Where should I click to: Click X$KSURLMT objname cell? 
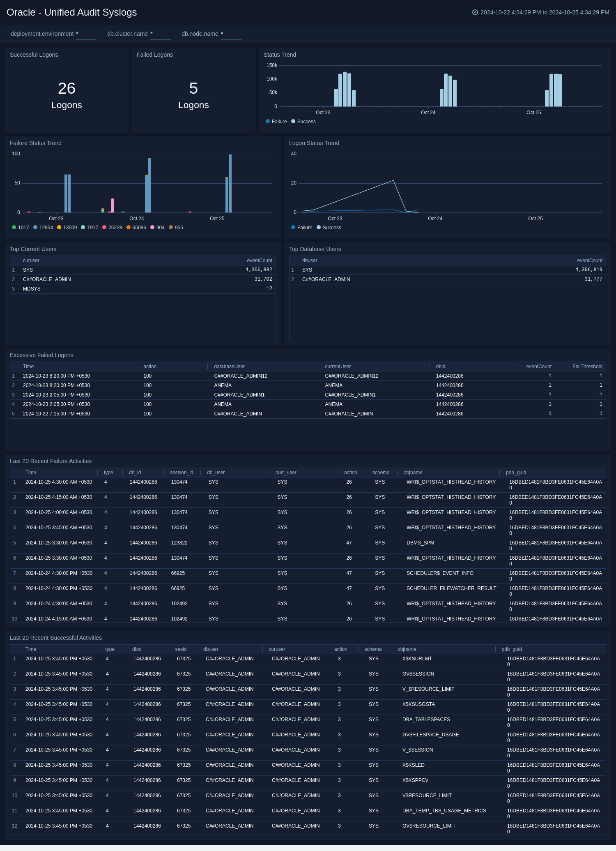tap(417, 659)
